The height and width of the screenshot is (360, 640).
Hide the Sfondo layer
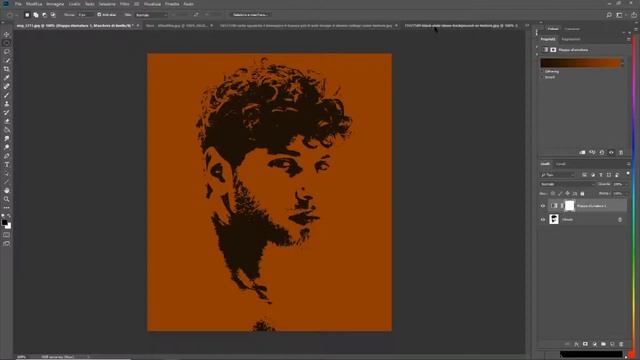click(543, 220)
